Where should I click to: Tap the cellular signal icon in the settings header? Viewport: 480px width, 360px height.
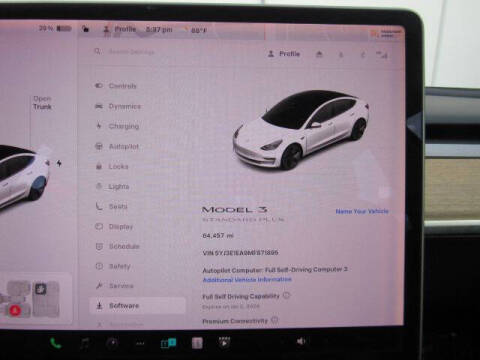tap(382, 55)
